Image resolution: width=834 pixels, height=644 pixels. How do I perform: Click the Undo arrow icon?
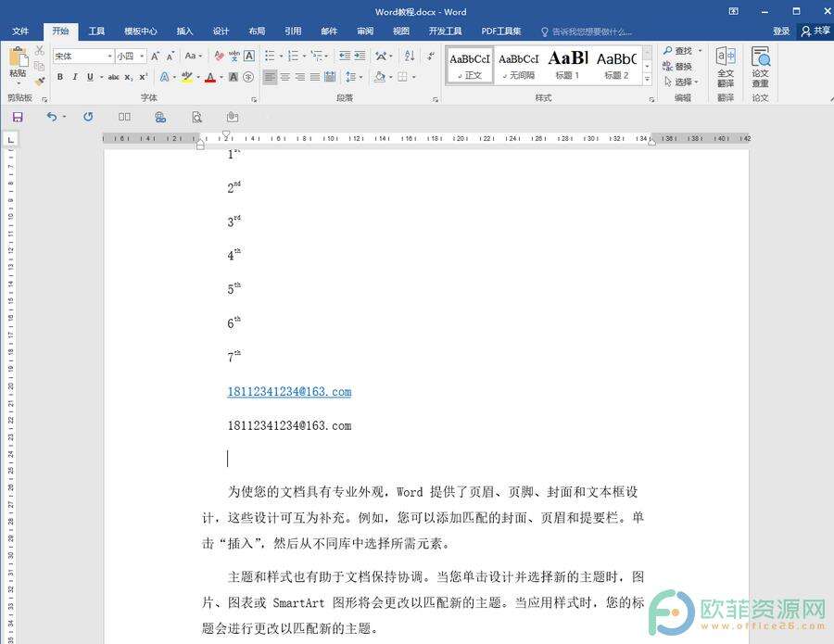(x=52, y=117)
